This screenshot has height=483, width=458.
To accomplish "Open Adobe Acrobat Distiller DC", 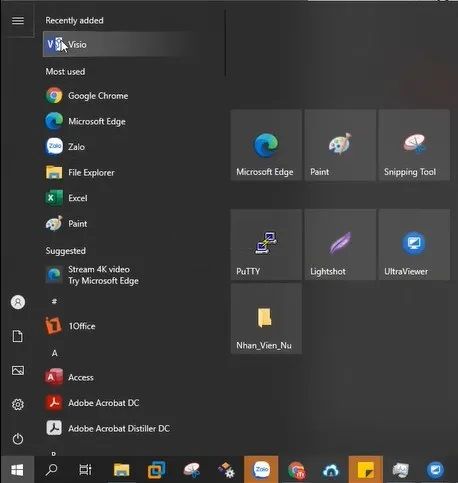I will [123, 428].
